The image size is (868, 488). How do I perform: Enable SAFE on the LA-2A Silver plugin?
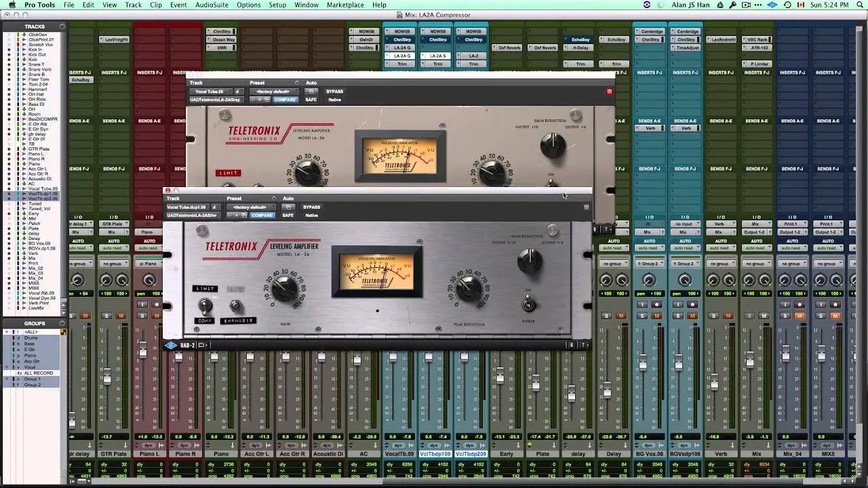pyautogui.click(x=288, y=215)
